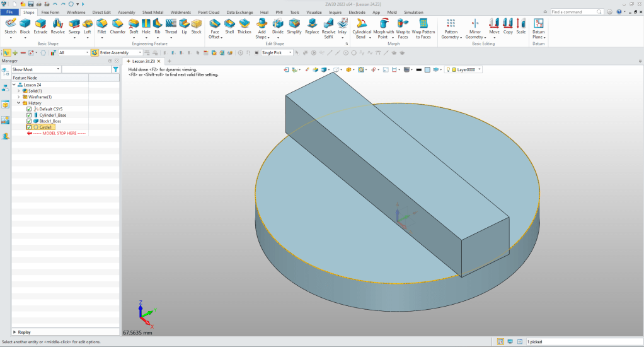Click the filter funnel icon in Manager
This screenshot has height=347, width=644.
(115, 69)
